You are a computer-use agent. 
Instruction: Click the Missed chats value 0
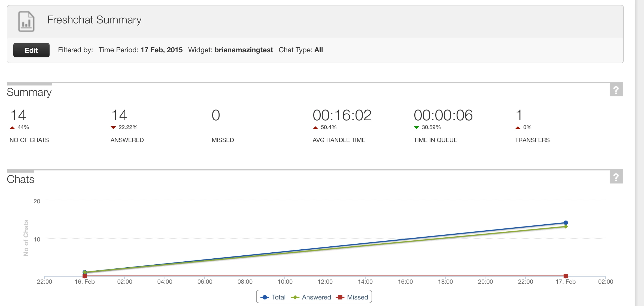[216, 115]
